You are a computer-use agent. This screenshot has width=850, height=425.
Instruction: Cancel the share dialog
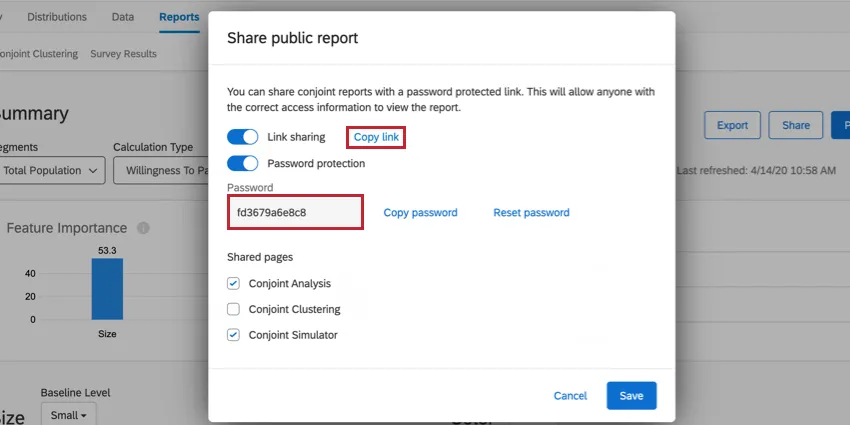point(570,396)
